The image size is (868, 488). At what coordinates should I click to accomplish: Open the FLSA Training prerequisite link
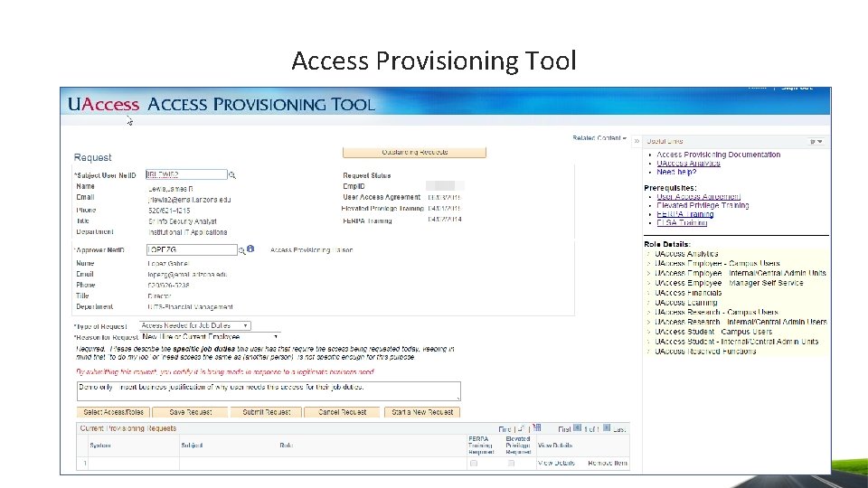point(682,223)
